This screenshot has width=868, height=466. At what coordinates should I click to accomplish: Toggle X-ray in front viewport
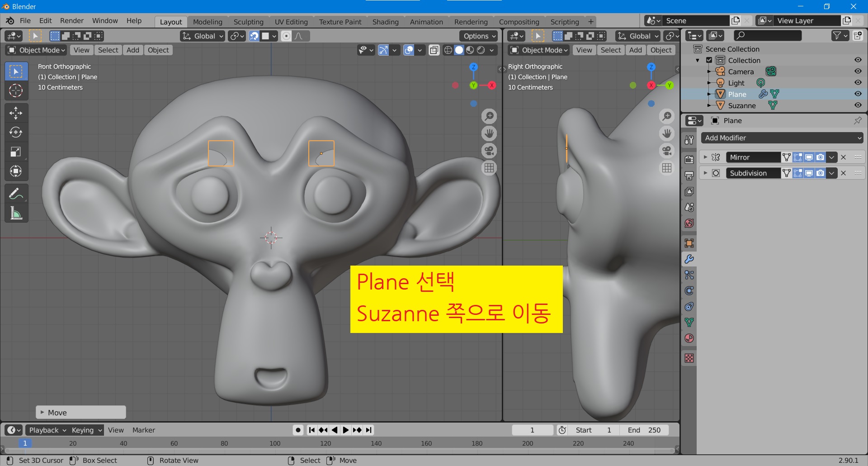434,50
